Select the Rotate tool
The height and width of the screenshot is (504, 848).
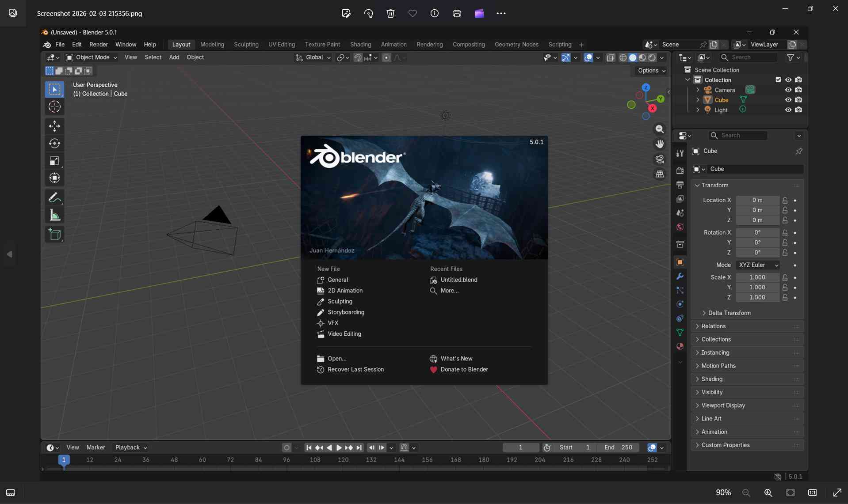pos(55,143)
